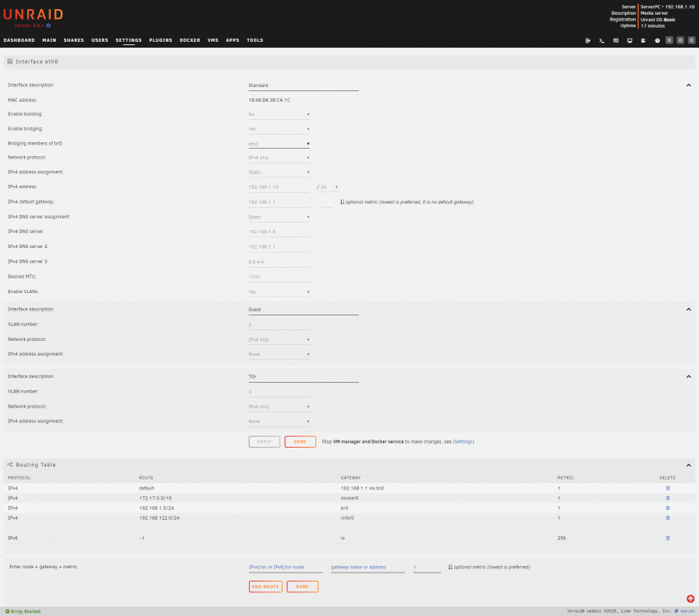
Task: Delete the default route via br0
Action: (x=667, y=488)
